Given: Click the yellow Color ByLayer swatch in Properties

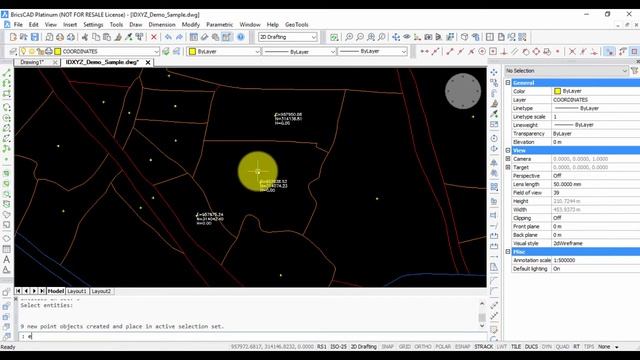Looking at the screenshot, I should point(558,91).
